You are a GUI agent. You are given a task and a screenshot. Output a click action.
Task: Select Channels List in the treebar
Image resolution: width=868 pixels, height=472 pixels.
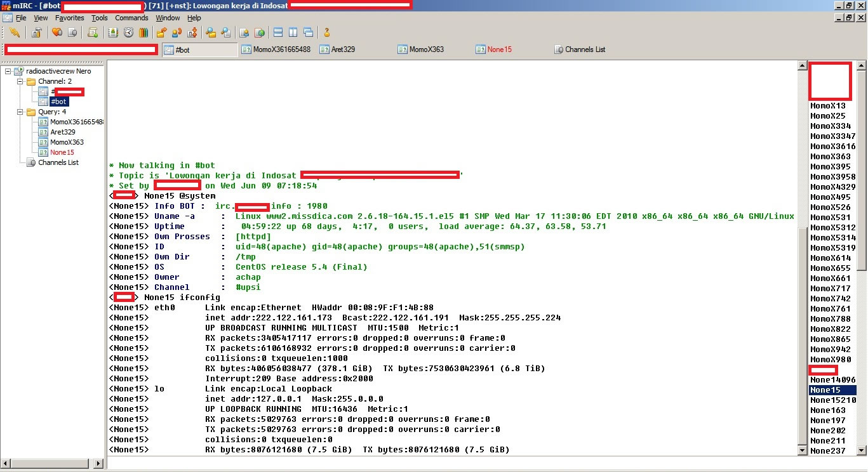click(58, 162)
